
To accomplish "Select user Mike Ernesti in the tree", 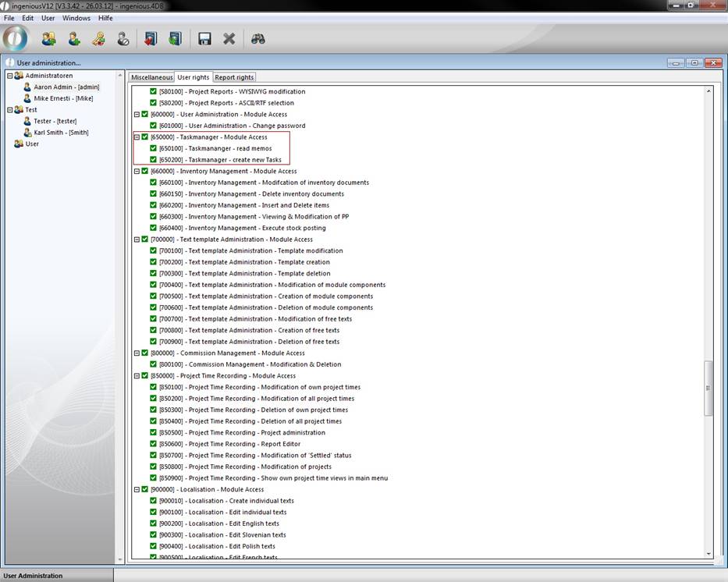I will coord(62,98).
